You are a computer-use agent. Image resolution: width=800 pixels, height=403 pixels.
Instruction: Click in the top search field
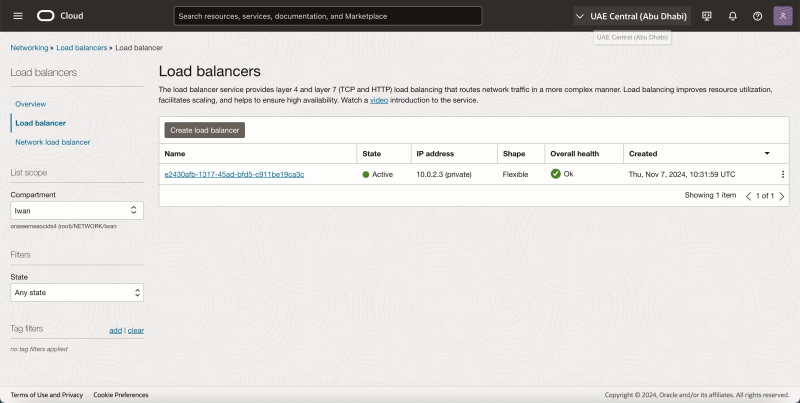(328, 16)
